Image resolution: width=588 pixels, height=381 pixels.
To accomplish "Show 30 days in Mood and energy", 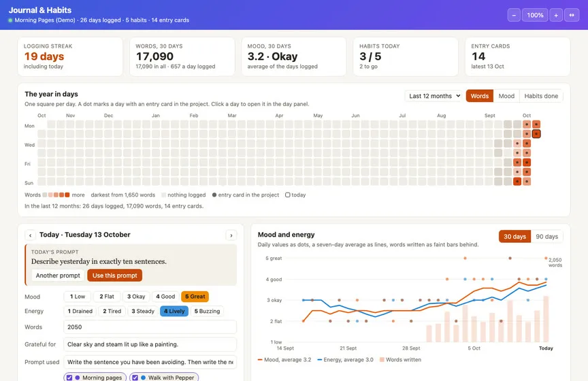I will pos(514,237).
